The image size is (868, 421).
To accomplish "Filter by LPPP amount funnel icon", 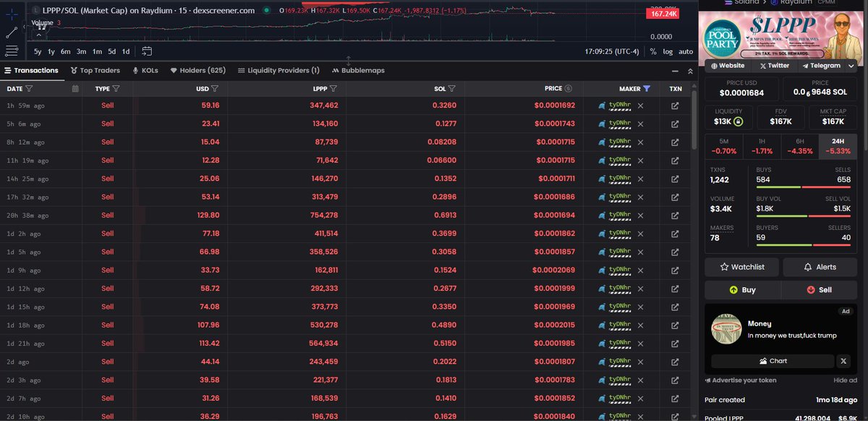I will (x=333, y=89).
